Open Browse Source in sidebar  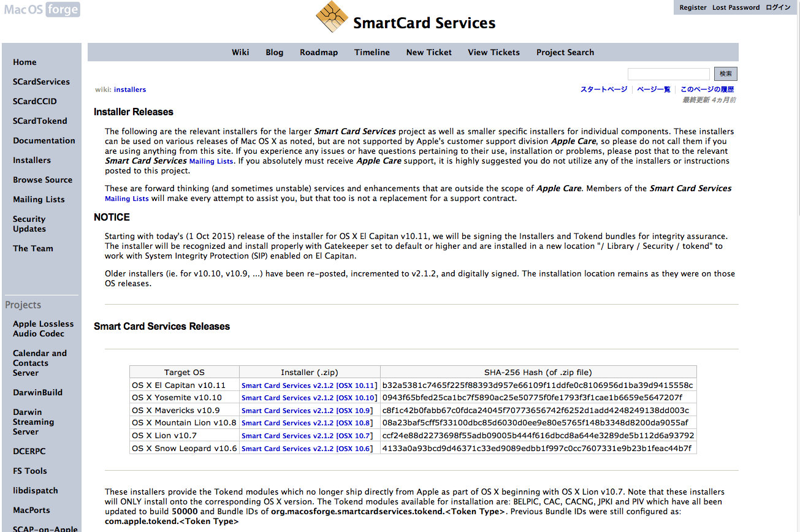pyautogui.click(x=42, y=180)
